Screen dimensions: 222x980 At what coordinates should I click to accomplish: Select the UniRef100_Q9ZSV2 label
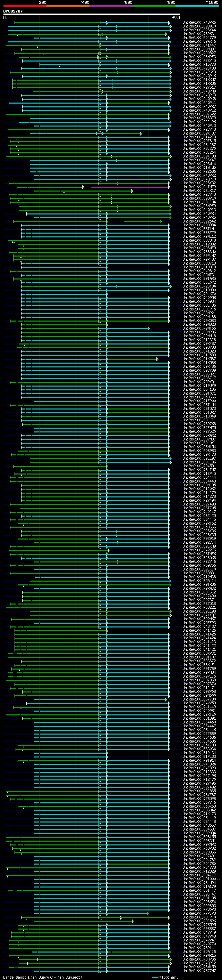[x=199, y=114]
